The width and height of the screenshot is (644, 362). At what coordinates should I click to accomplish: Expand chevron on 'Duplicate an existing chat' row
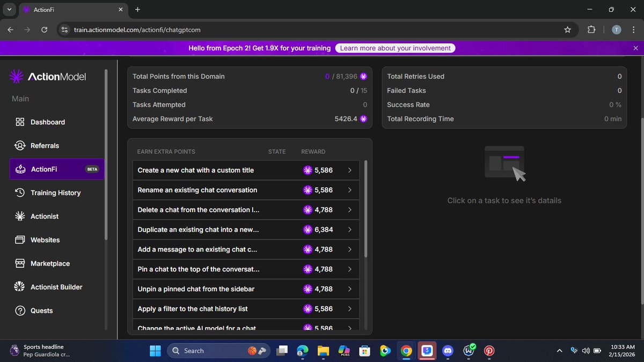(x=349, y=230)
